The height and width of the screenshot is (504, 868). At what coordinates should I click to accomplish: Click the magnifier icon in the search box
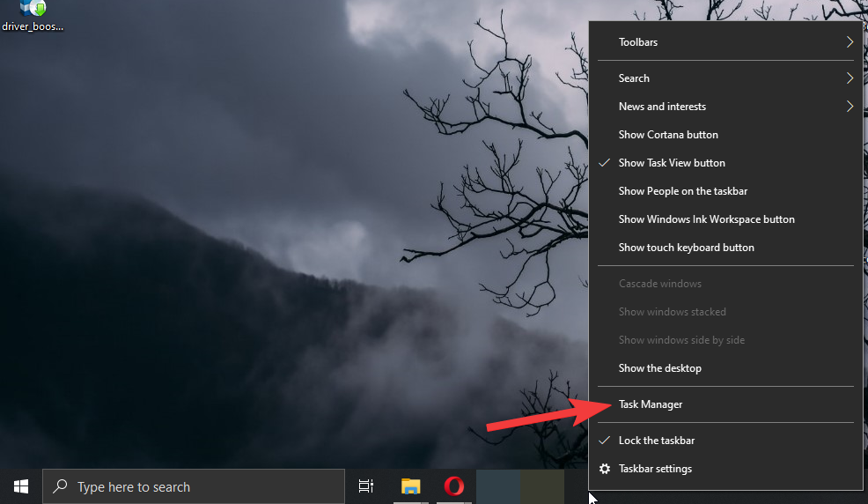click(60, 486)
